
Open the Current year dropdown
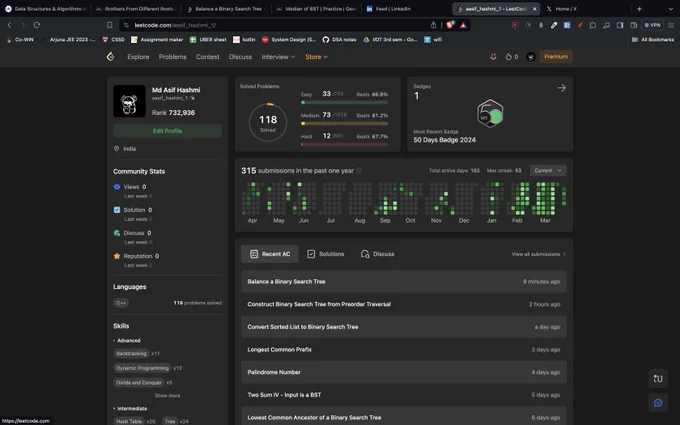tap(548, 170)
